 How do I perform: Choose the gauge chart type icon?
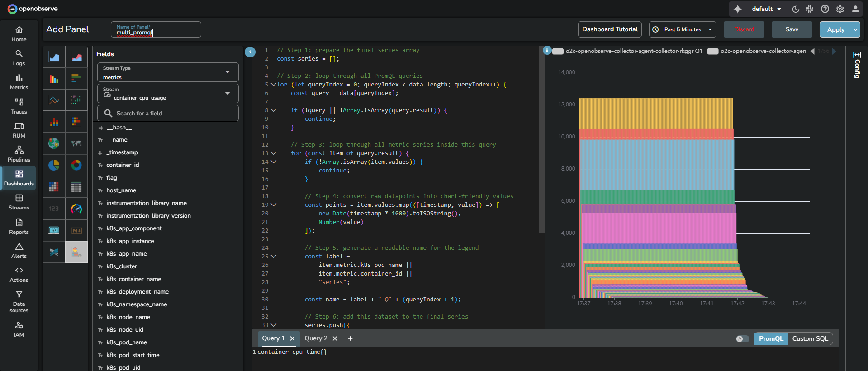click(x=76, y=209)
